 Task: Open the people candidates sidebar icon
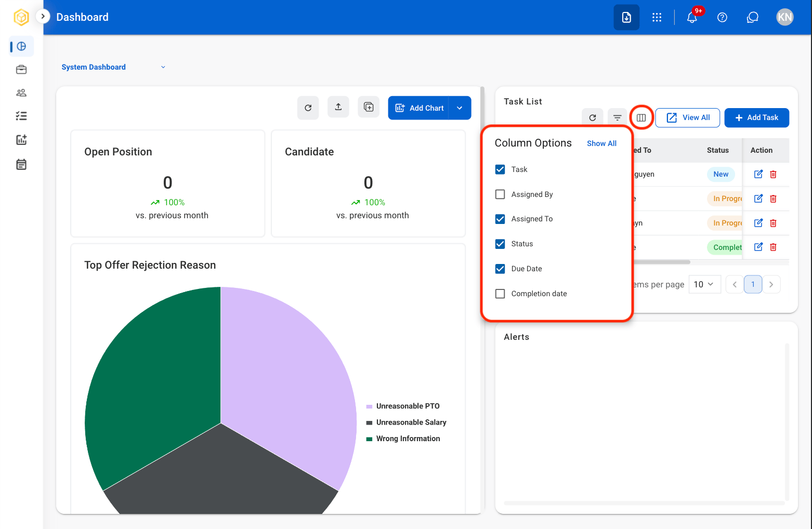pyautogui.click(x=21, y=93)
